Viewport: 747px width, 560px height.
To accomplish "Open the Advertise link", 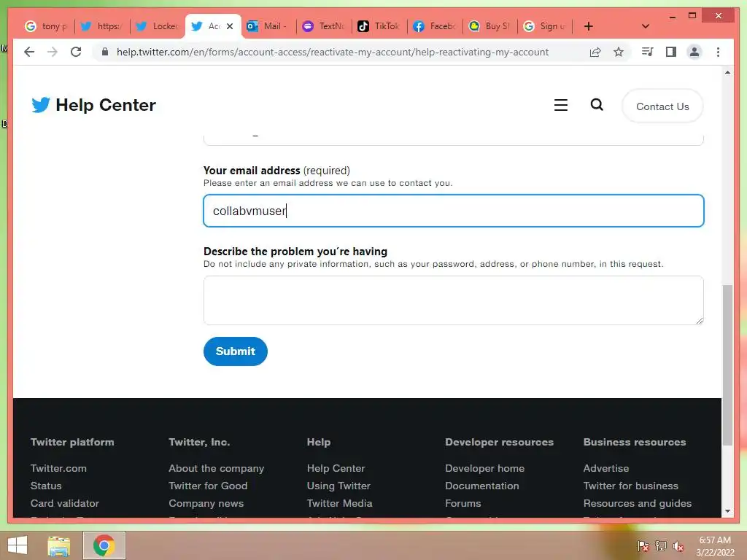I will [x=606, y=468].
